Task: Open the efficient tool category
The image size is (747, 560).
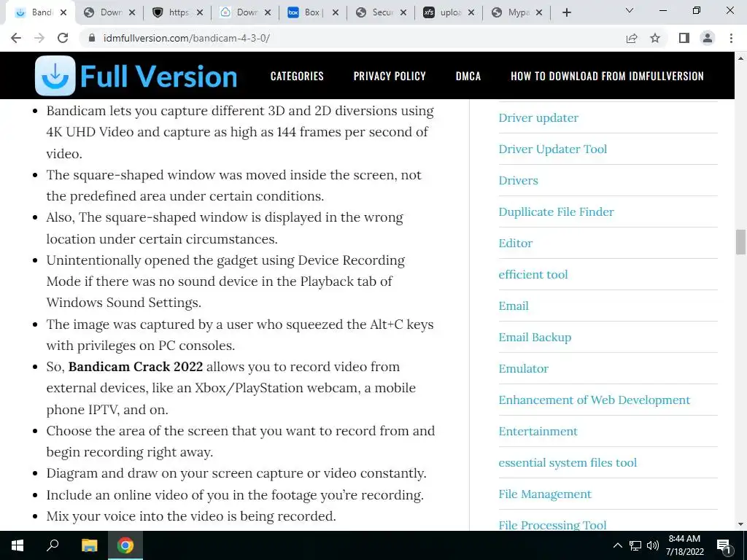Action: 533,275
